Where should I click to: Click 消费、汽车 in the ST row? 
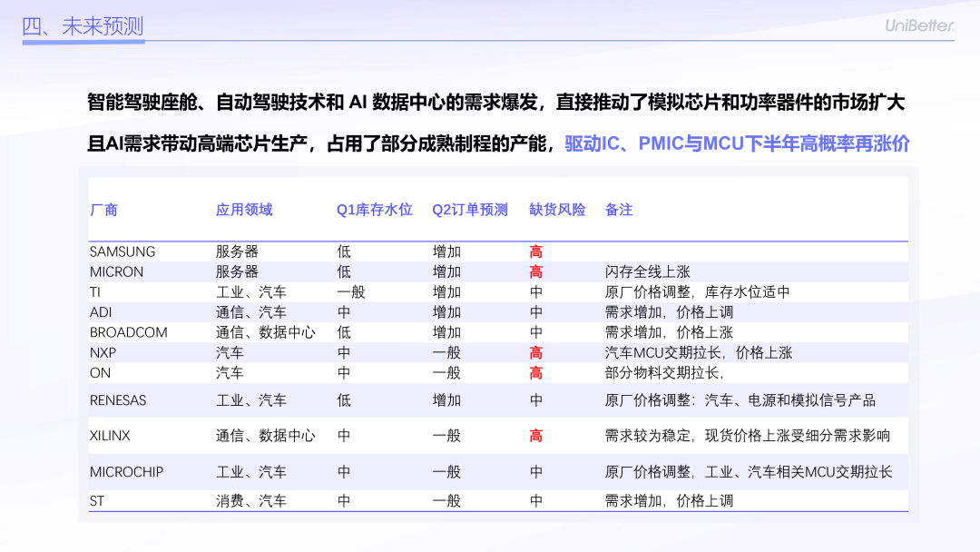tap(251, 501)
